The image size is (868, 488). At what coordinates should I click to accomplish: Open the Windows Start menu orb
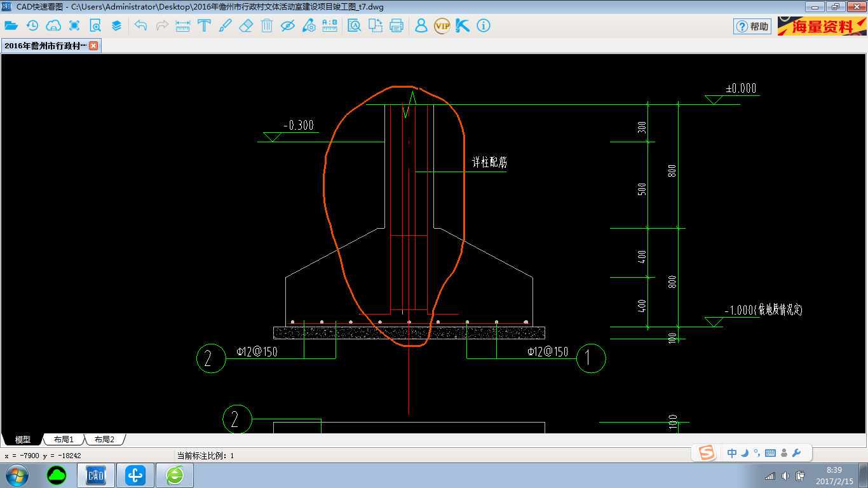(17, 475)
